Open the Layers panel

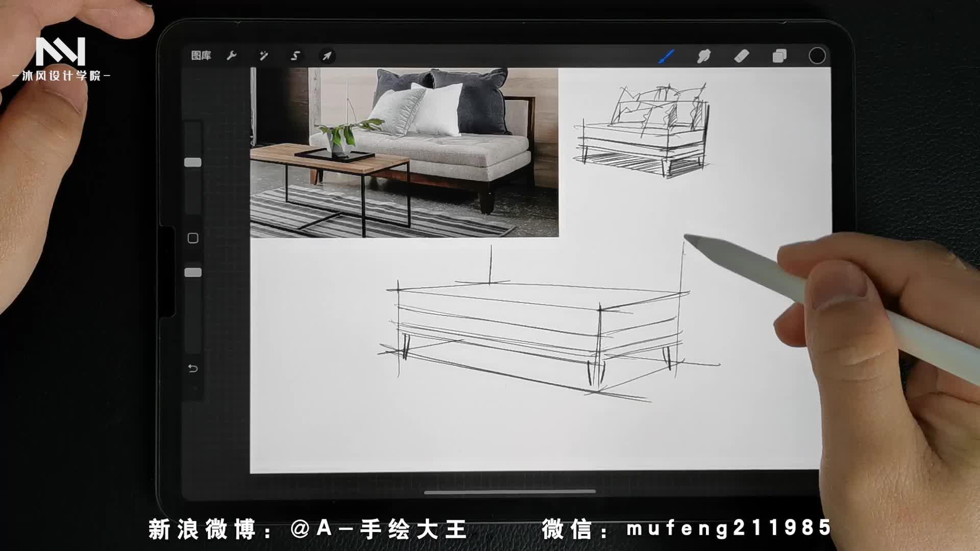779,56
